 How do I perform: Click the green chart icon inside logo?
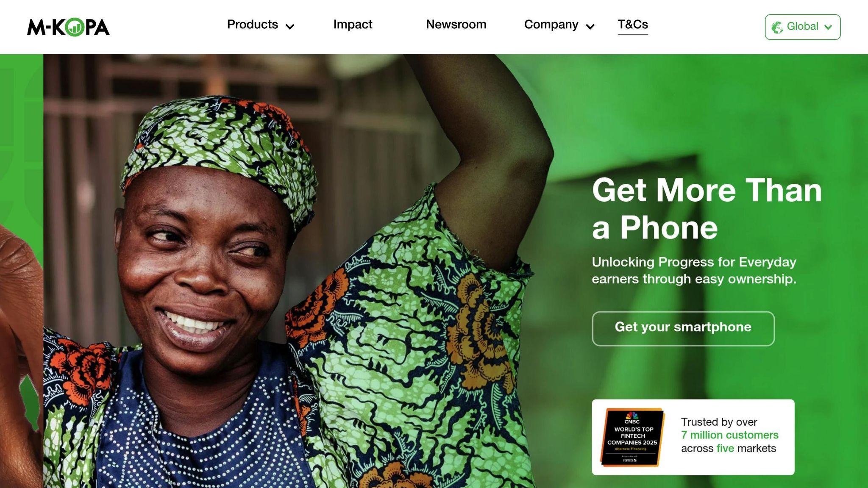point(75,27)
